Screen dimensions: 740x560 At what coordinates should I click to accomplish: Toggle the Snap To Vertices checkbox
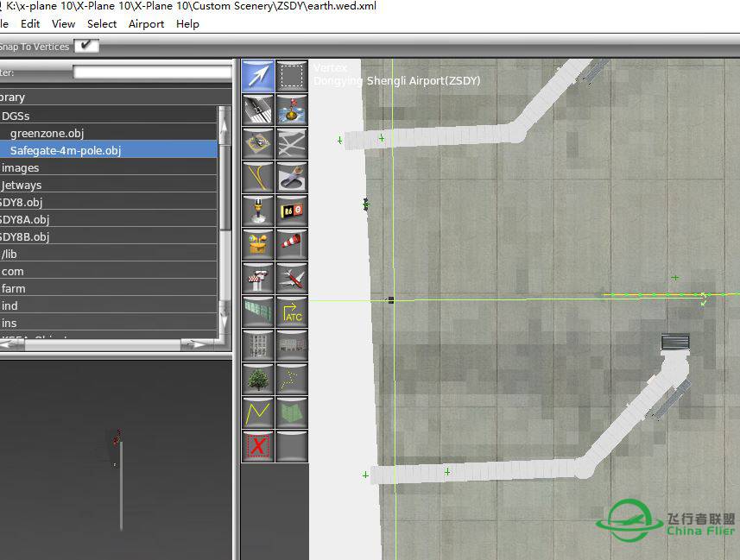point(86,45)
